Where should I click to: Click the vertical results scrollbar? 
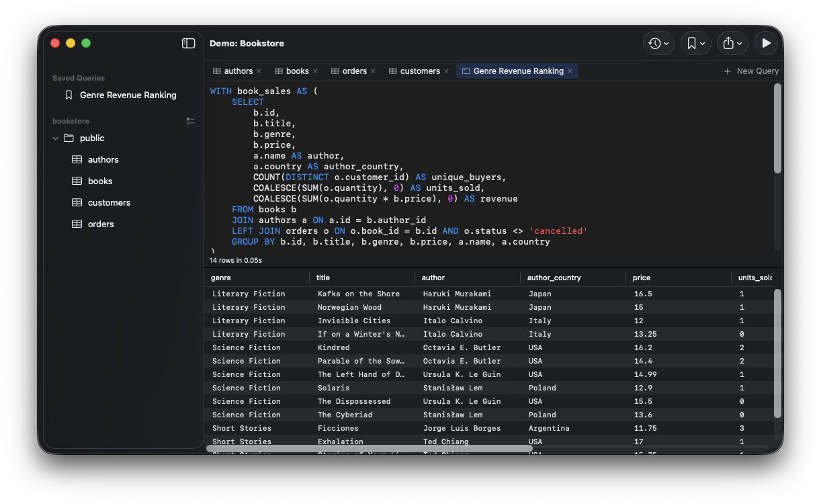[x=777, y=353]
